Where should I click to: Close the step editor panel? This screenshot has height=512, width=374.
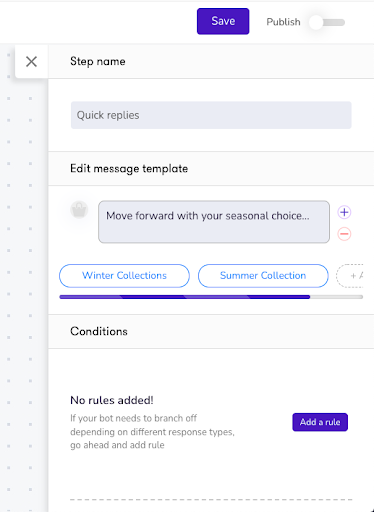tap(31, 62)
